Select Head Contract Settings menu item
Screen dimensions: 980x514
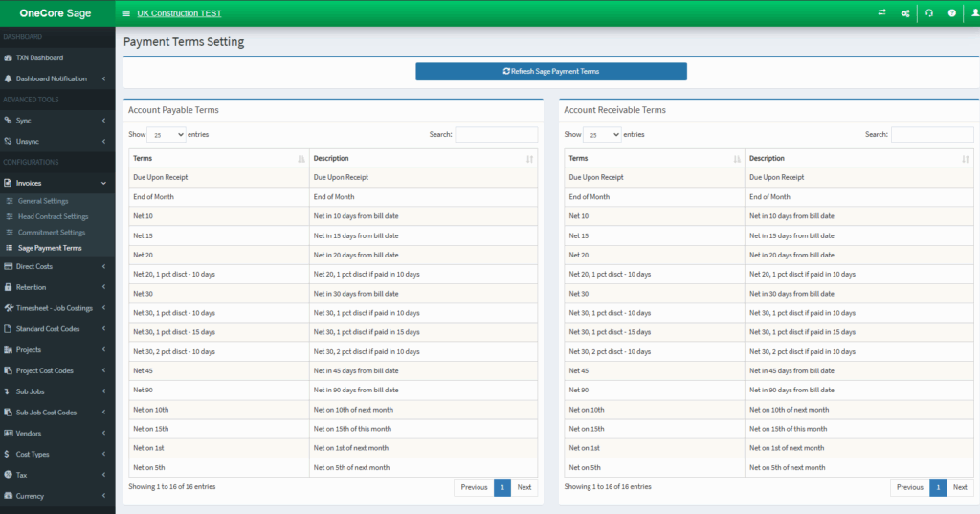(x=54, y=216)
